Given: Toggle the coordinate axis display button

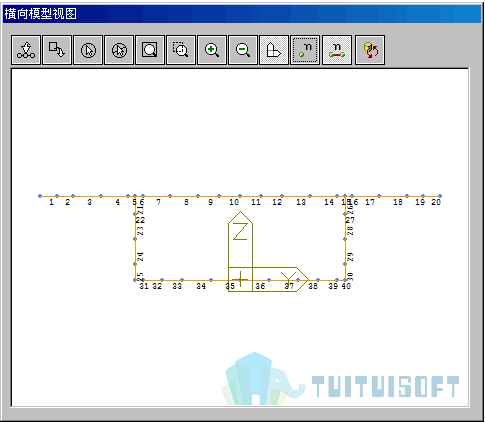Looking at the screenshot, I should (x=274, y=50).
